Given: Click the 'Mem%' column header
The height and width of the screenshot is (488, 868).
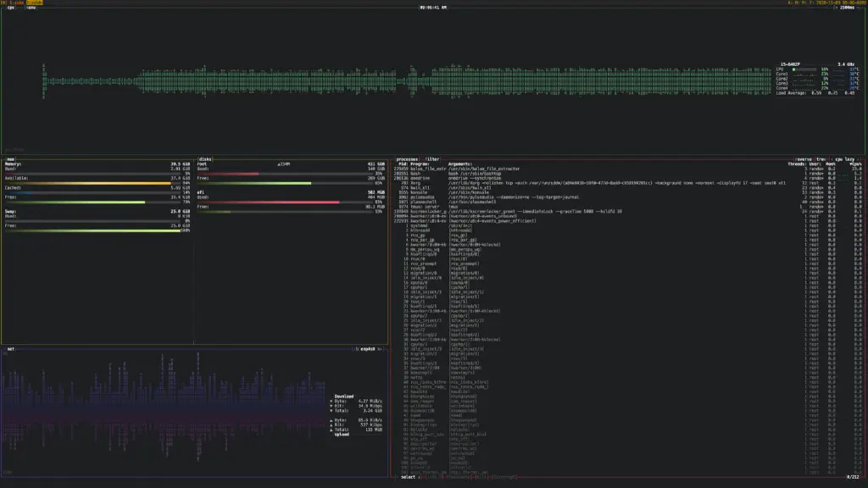Looking at the screenshot, I should click(x=831, y=164).
